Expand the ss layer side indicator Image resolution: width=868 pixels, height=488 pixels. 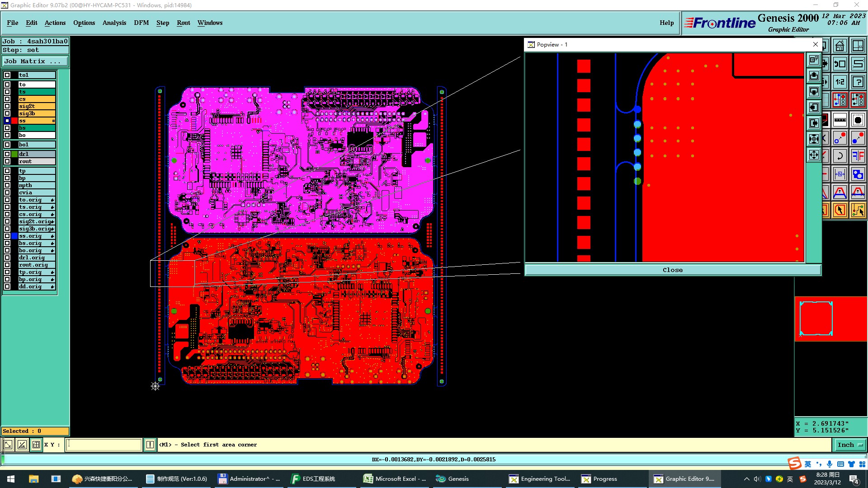point(53,121)
